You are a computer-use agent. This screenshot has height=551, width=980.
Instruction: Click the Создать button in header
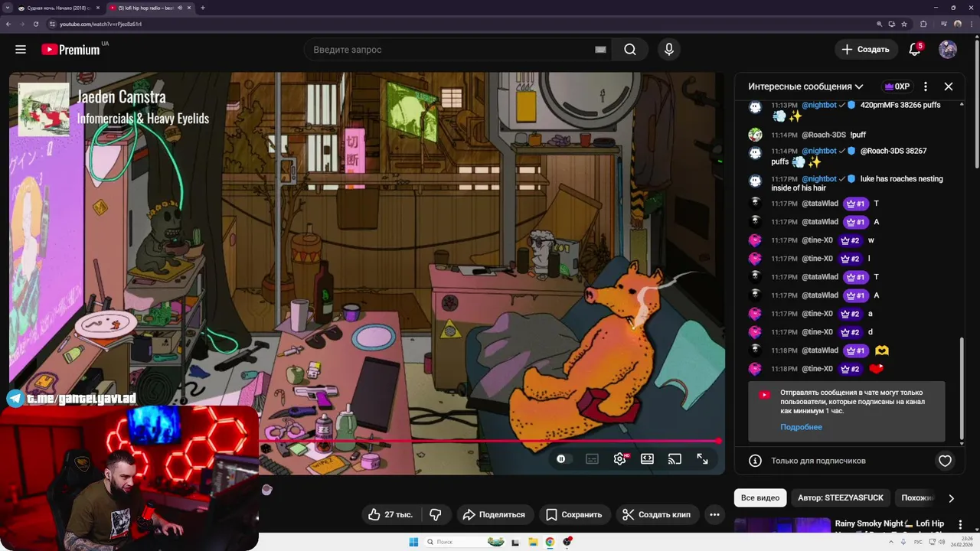pyautogui.click(x=866, y=50)
